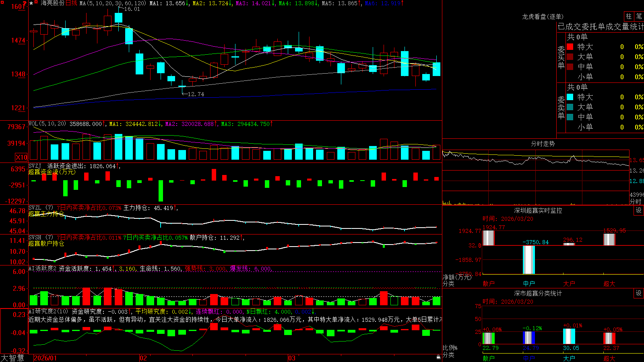Click the 中户 bar showing 24.79 percent
The image size is (644, 362).
click(x=529, y=338)
